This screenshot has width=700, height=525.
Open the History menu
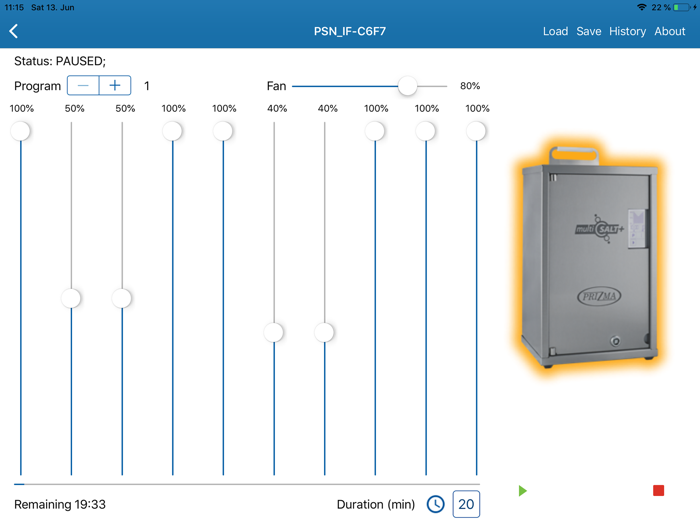[x=627, y=32]
